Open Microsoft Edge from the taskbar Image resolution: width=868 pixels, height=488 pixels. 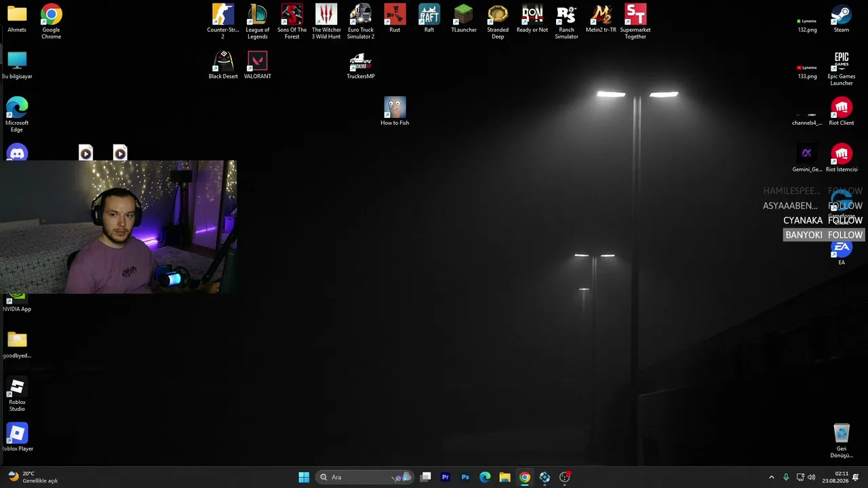[485, 477]
